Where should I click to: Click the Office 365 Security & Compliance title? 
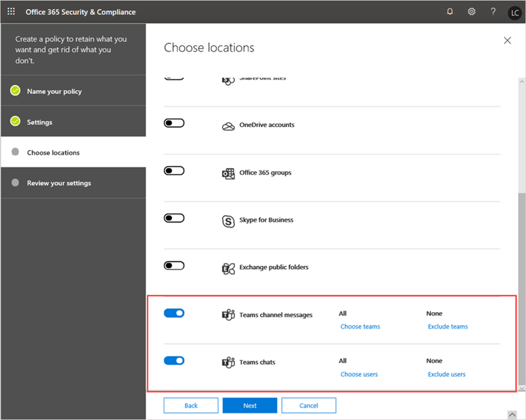coord(81,12)
